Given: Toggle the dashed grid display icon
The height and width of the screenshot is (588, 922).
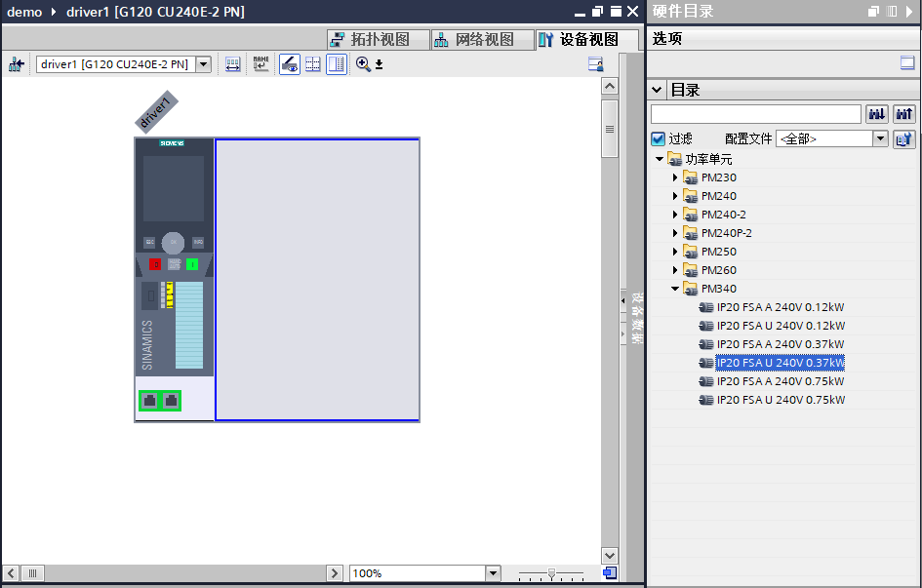Looking at the screenshot, I should pyautogui.click(x=313, y=64).
